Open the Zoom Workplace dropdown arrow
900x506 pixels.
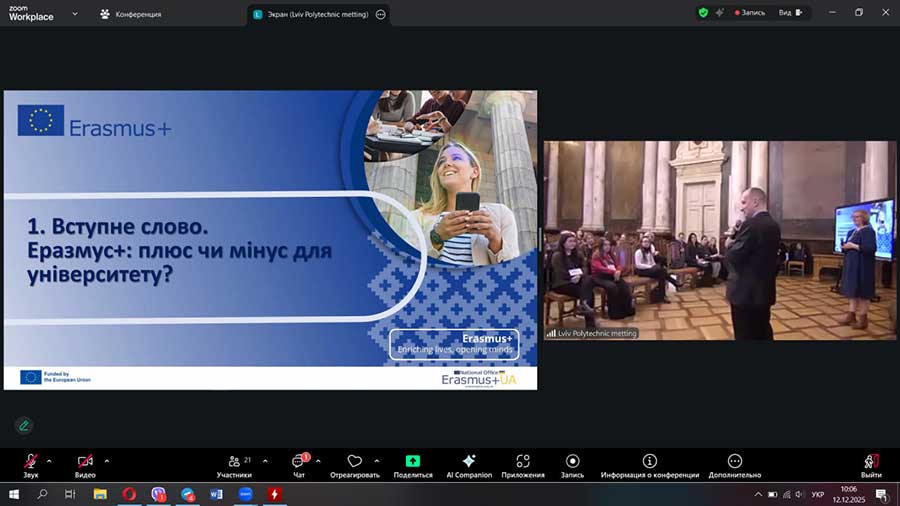(x=75, y=14)
